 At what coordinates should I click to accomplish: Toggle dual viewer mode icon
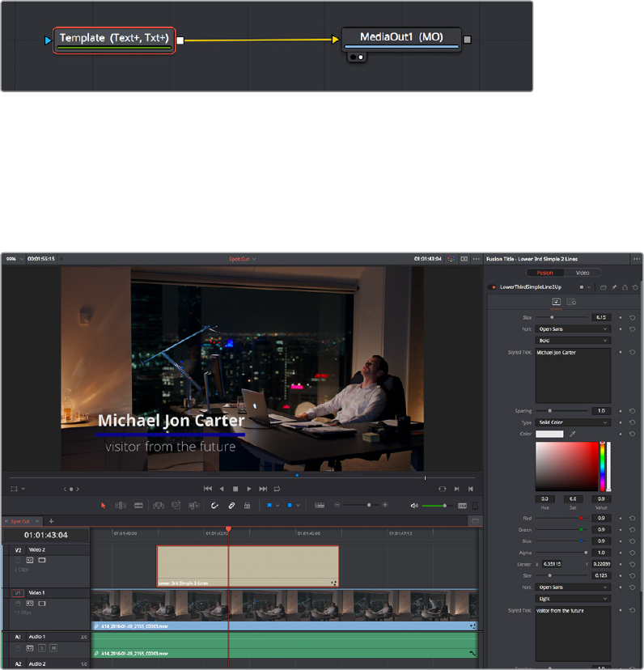(x=464, y=259)
